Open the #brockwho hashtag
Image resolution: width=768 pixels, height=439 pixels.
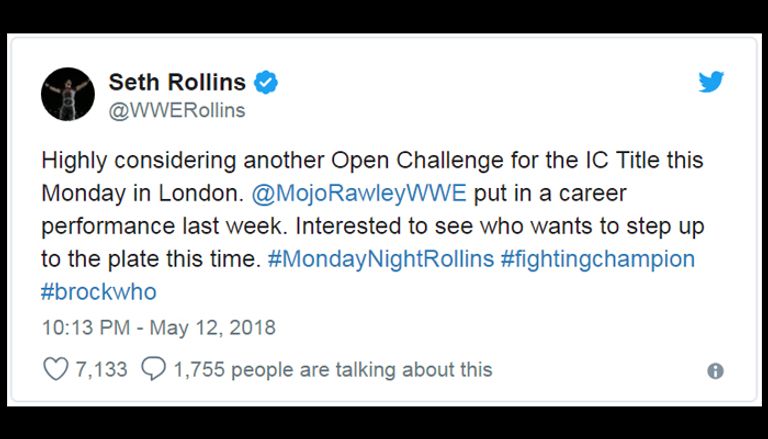[x=98, y=292]
